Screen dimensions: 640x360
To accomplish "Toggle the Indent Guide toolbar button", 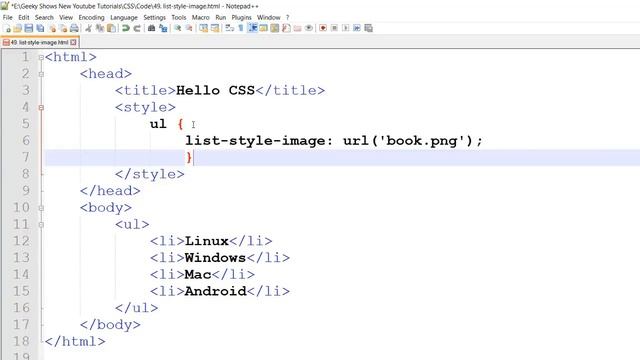I will tap(252, 28).
